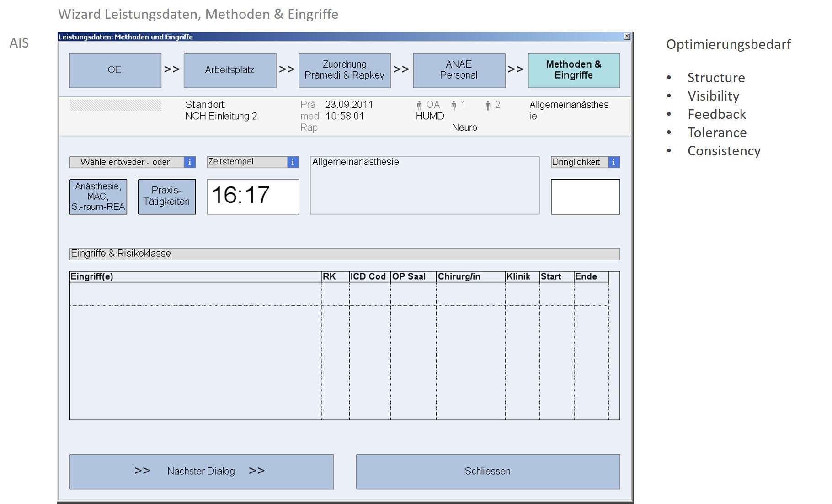Screen dimensions: 832x504
Task: Choose the Praxis-Tätigkeiten option
Action: pos(166,196)
